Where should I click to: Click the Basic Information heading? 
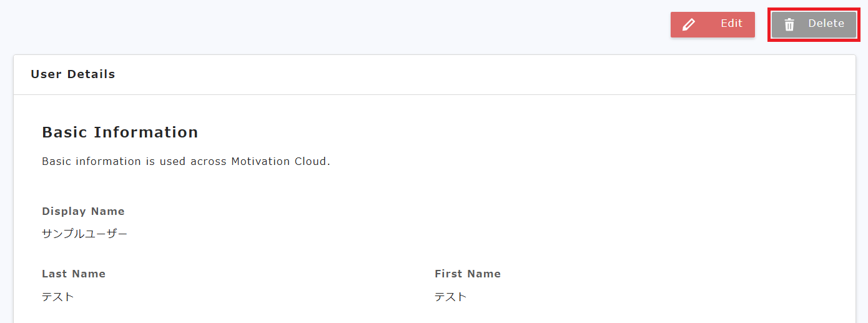pyautogui.click(x=120, y=132)
